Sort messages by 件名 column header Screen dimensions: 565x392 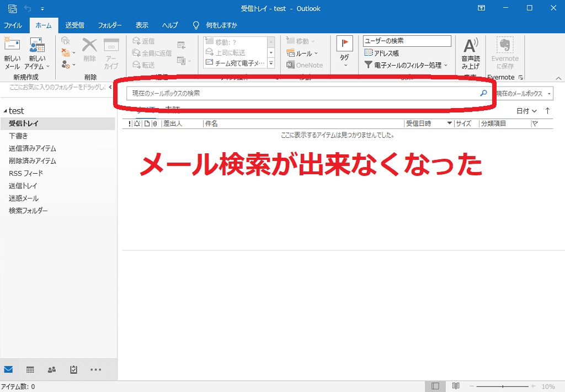point(302,124)
